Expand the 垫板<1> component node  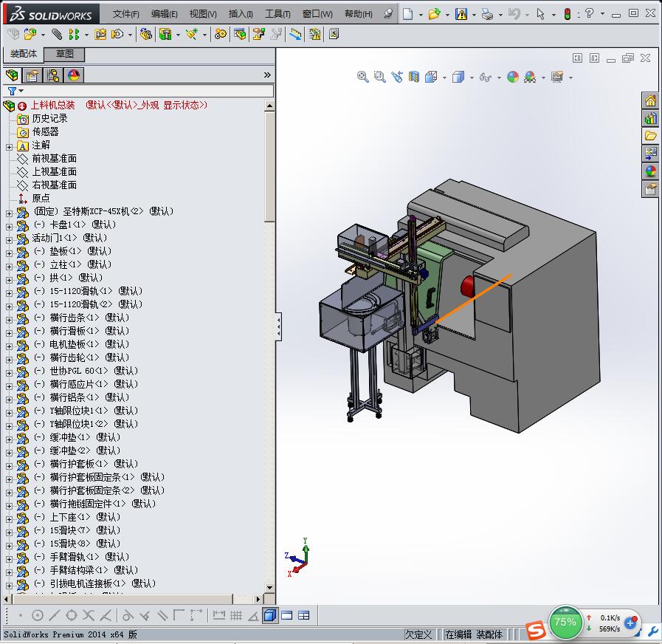point(10,253)
